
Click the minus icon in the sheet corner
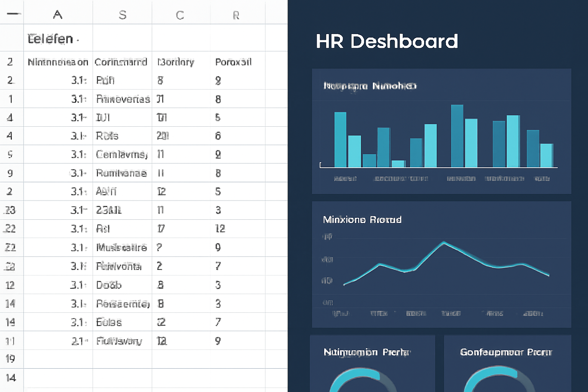(14, 14)
